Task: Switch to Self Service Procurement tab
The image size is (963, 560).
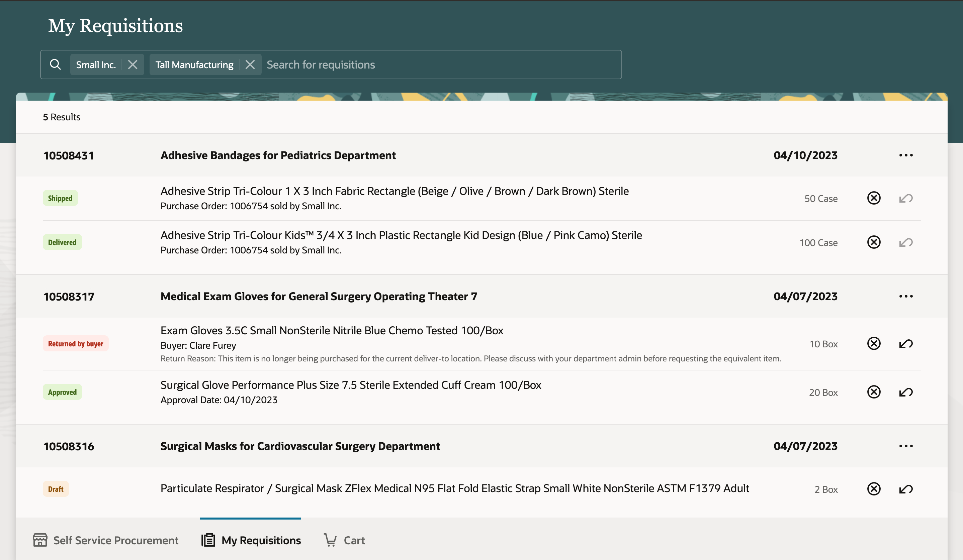Action: click(105, 540)
